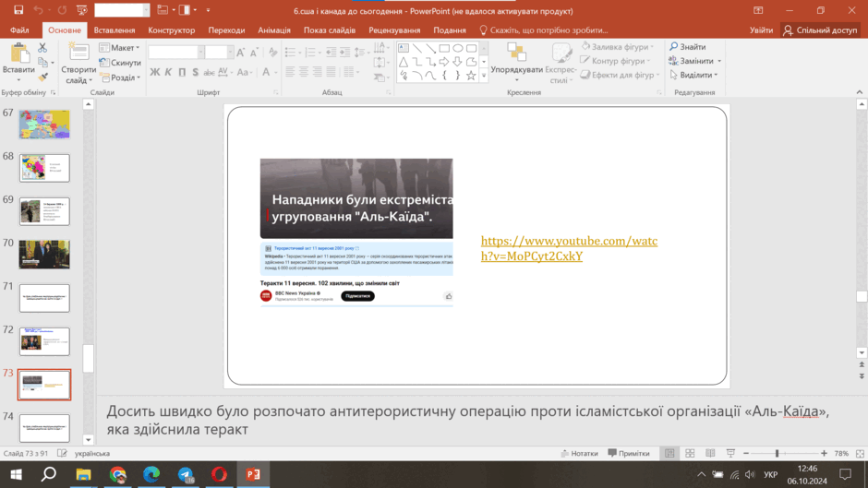The height and width of the screenshot is (488, 868).
Task: Open the Виділити selection dropdown
Action: [x=693, y=75]
